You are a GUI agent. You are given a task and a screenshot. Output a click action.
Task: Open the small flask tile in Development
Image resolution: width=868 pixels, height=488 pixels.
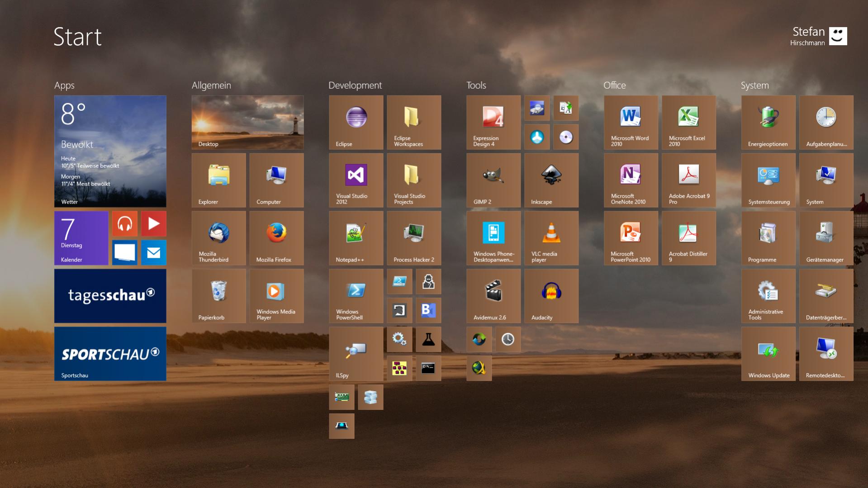click(x=429, y=339)
